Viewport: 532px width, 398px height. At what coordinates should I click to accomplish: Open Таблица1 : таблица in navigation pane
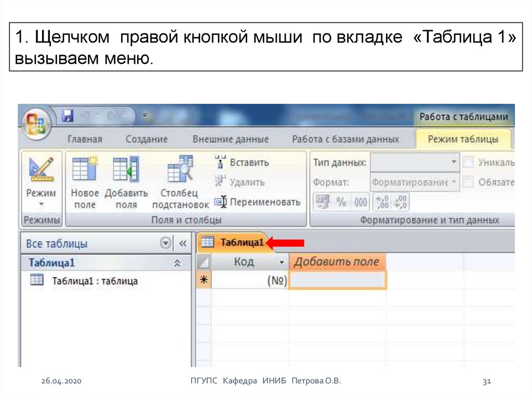pyautogui.click(x=95, y=281)
